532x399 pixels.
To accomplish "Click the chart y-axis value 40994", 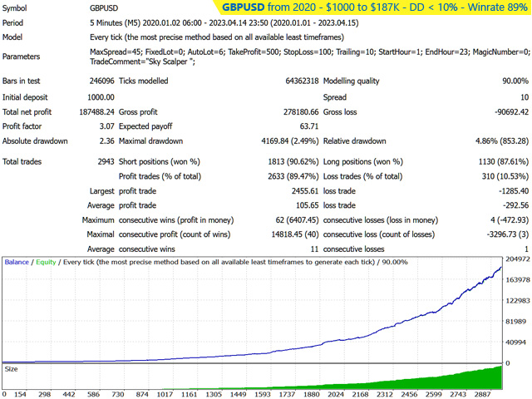I will tap(516, 342).
